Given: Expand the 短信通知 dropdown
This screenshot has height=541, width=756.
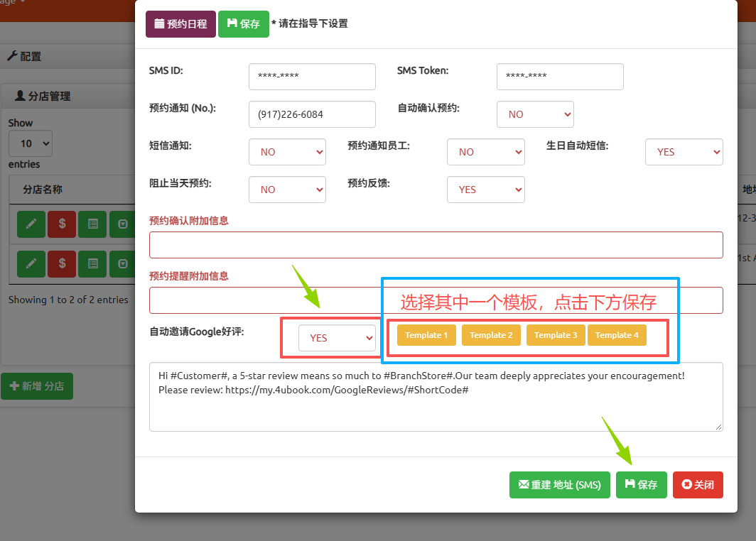Looking at the screenshot, I should click(287, 152).
